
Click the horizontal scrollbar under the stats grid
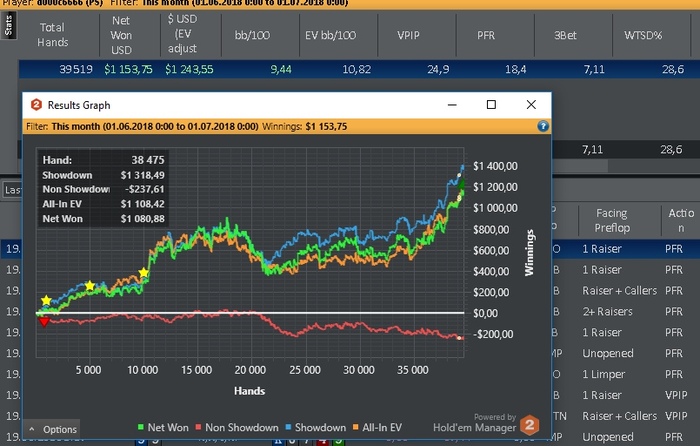pyautogui.click(x=579, y=166)
